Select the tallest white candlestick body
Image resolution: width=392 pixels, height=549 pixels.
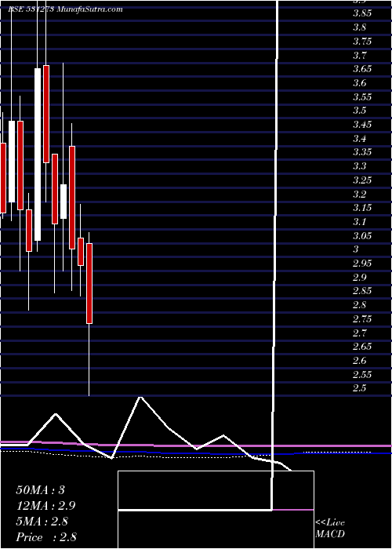coord(38,155)
